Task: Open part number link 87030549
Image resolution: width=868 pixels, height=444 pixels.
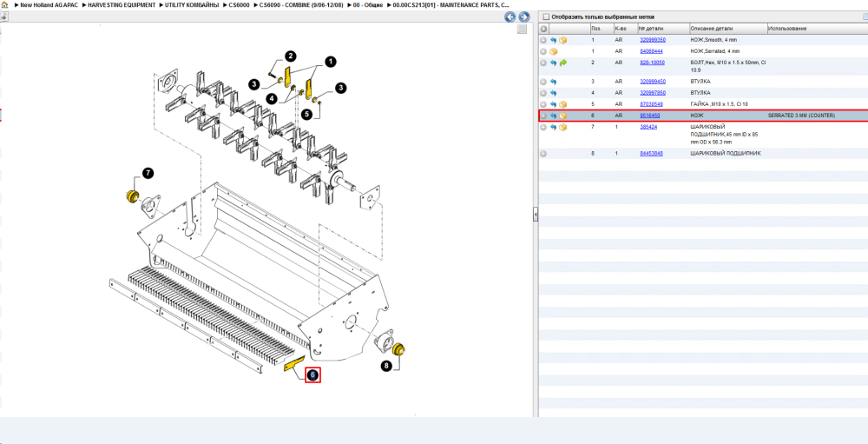Action: pyautogui.click(x=652, y=104)
